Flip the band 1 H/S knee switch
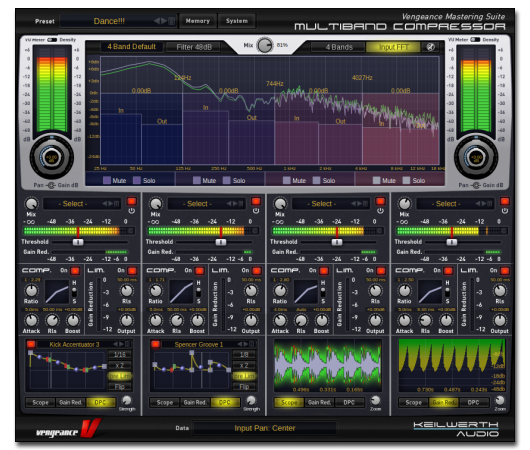This screenshot has height=450, width=530. coord(74,291)
